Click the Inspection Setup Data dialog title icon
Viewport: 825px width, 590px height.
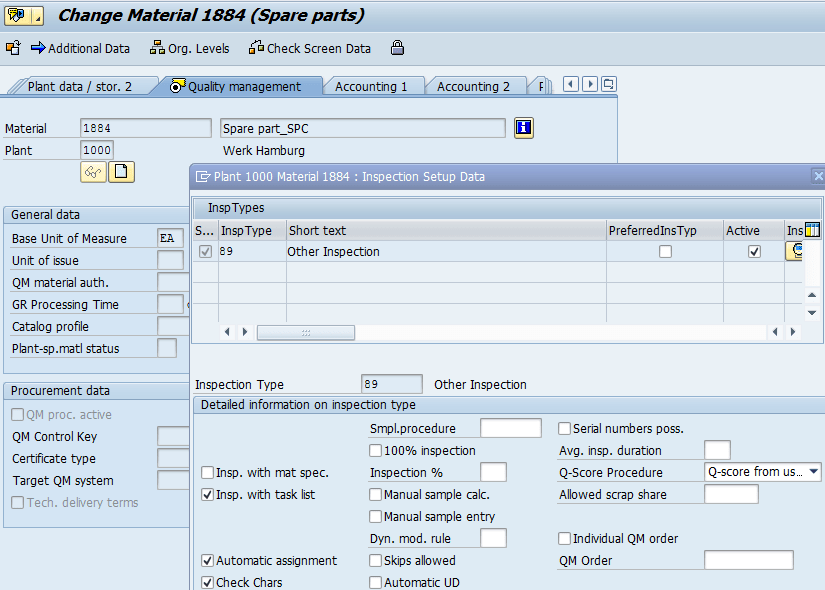[x=203, y=177]
